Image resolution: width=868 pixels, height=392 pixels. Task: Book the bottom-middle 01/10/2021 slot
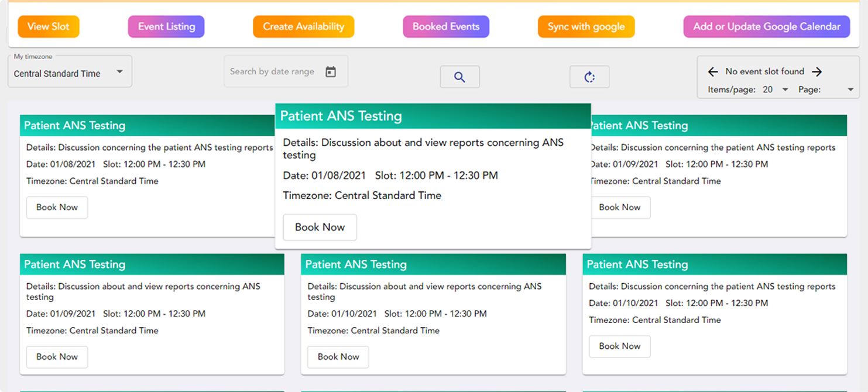point(338,356)
